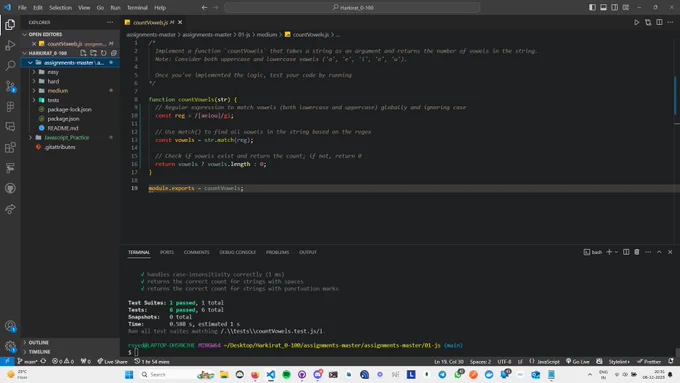Open Windows Start button on taskbar
This screenshot has height=383, width=680.
tap(129, 374)
